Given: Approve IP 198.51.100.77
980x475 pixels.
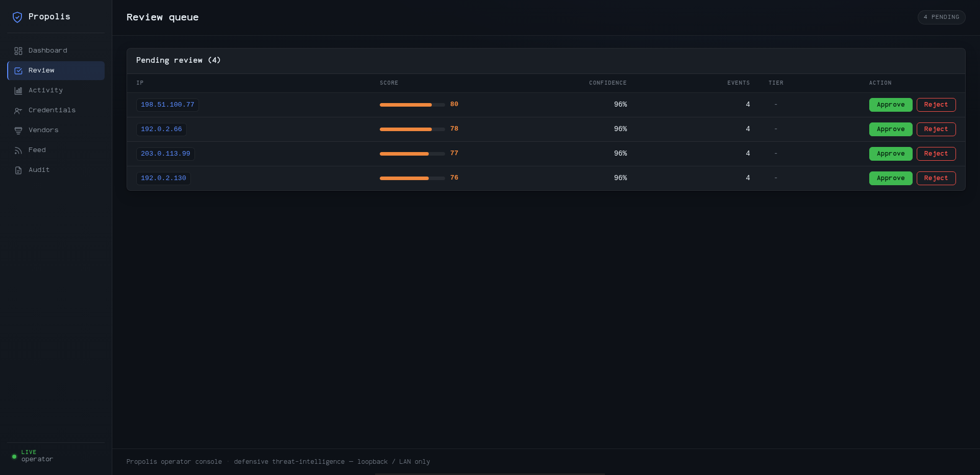Looking at the screenshot, I should tap(891, 105).
